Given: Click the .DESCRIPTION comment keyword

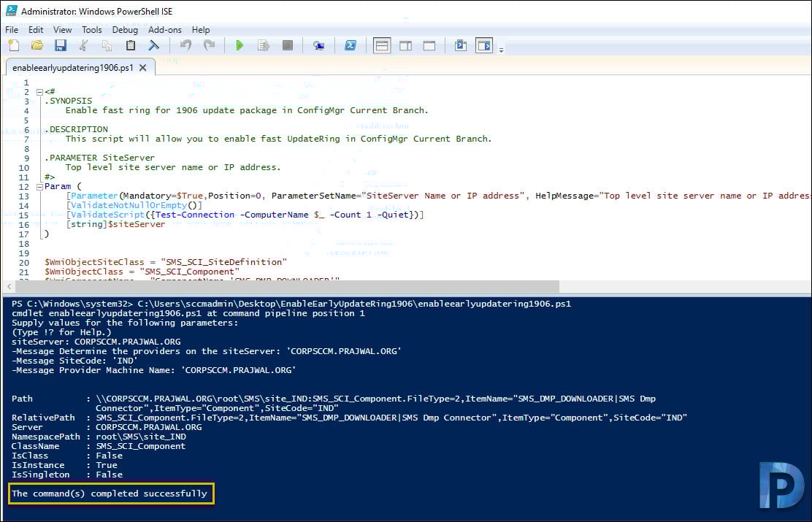Looking at the screenshot, I should tap(77, 129).
